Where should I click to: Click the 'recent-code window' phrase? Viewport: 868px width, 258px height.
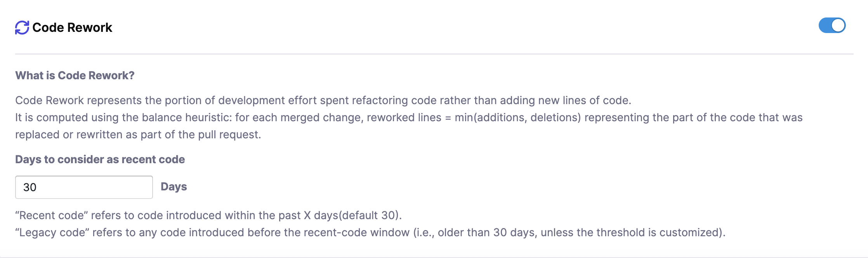pyautogui.click(x=356, y=232)
